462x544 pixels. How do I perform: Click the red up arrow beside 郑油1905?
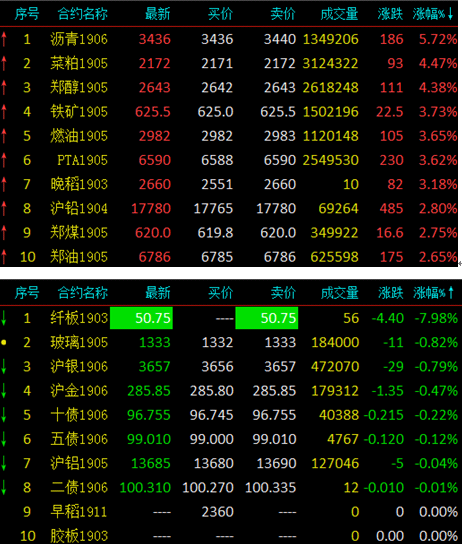pos(4,257)
